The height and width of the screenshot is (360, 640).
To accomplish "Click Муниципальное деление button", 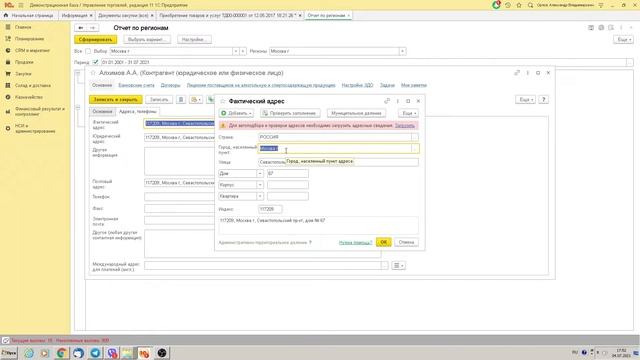I will [x=356, y=113].
